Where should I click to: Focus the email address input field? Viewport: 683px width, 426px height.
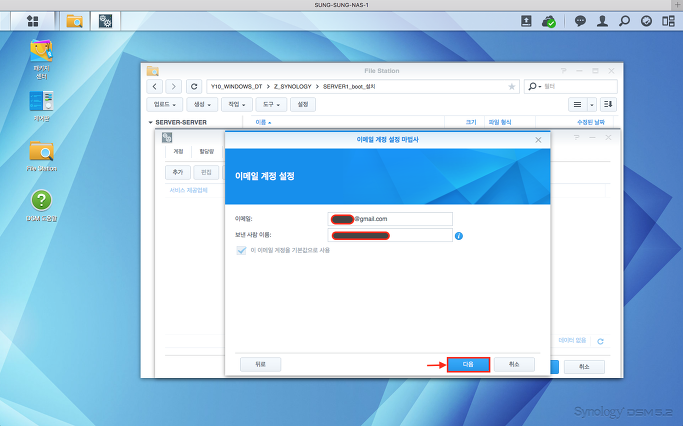click(390, 219)
